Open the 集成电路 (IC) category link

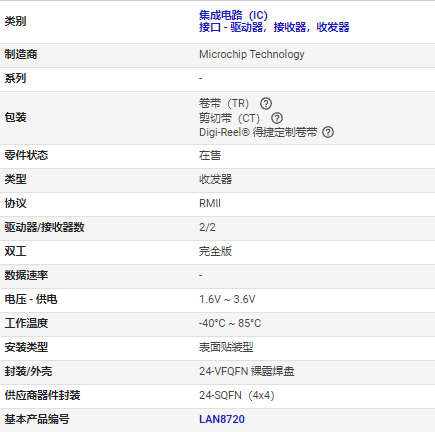tap(233, 15)
